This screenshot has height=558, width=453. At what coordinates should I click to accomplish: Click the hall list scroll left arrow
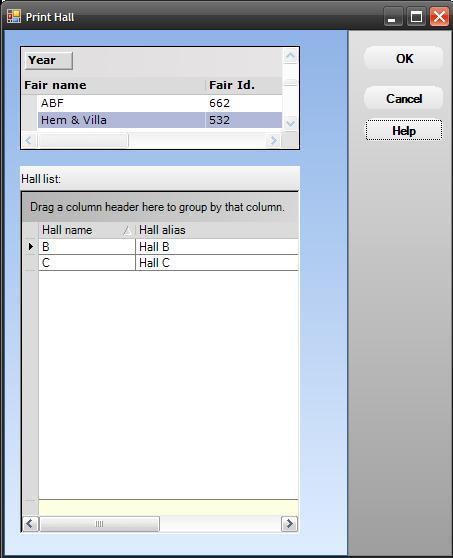30,524
